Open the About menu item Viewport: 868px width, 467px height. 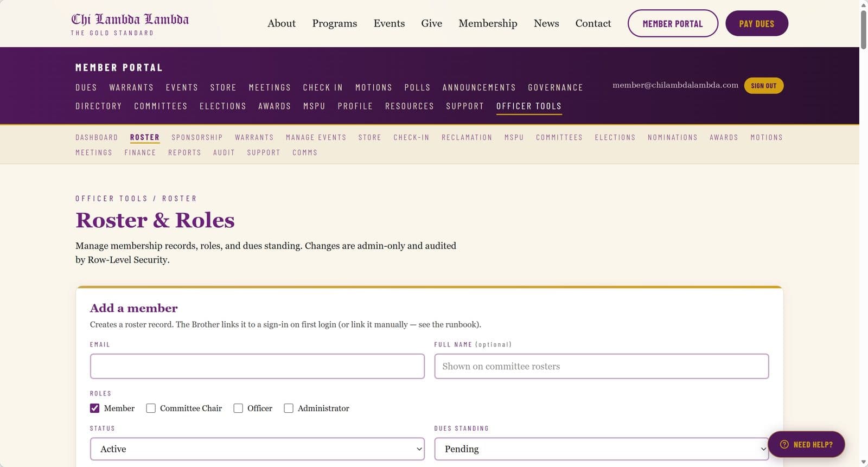282,23
